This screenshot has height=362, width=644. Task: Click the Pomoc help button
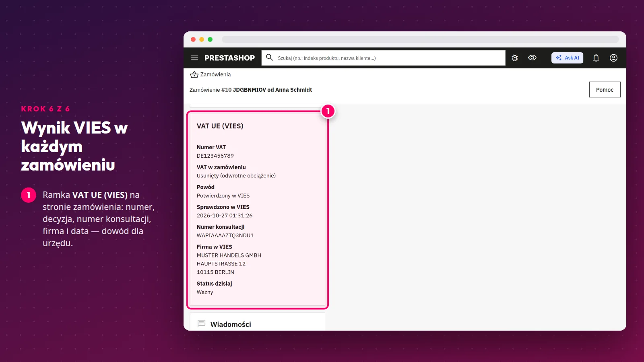(605, 90)
